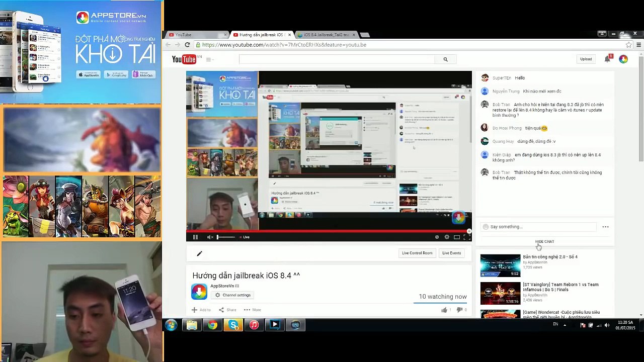
Task: Expand the More actions menu
Action: [x=253, y=310]
